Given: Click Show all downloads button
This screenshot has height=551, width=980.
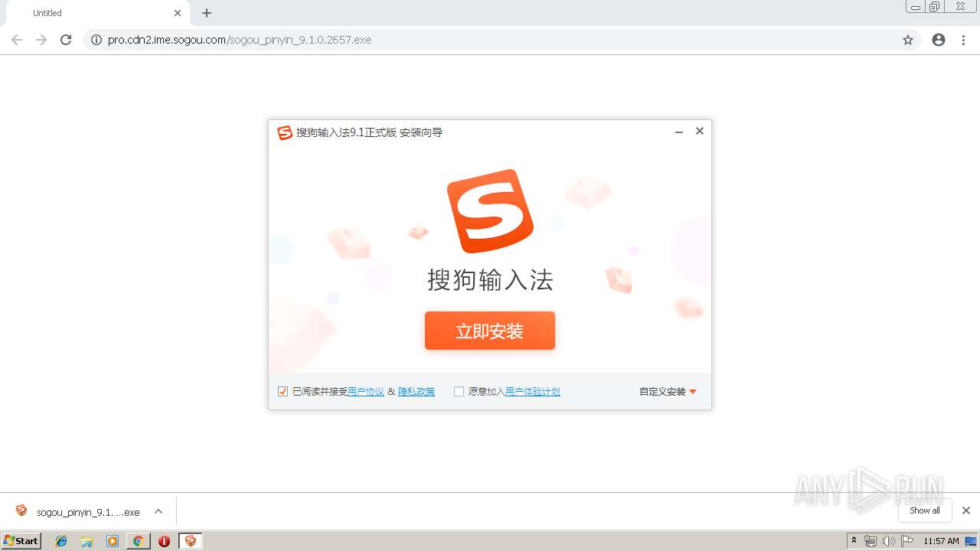Looking at the screenshot, I should tap(925, 510).
